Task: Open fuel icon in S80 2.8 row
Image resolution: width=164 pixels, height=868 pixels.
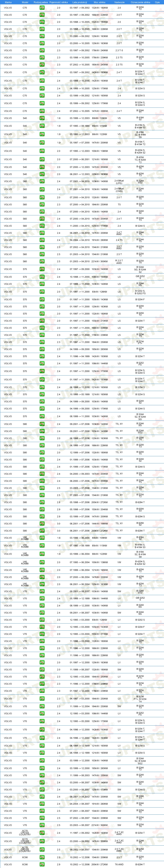Action: tap(42, 502)
